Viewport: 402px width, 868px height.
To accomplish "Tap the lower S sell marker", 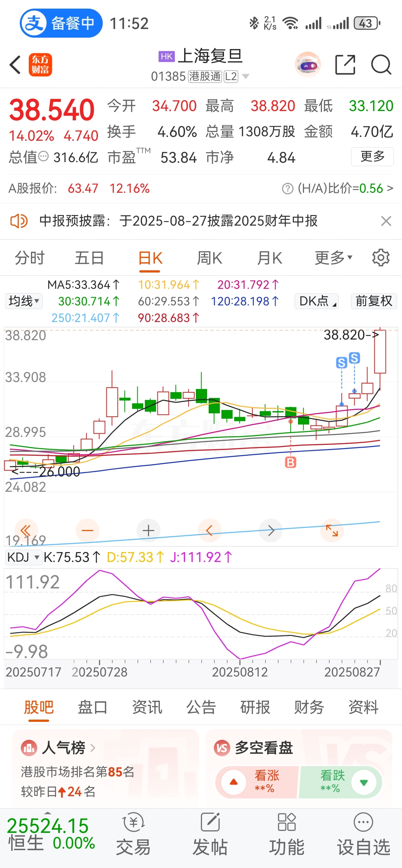I will point(342,363).
